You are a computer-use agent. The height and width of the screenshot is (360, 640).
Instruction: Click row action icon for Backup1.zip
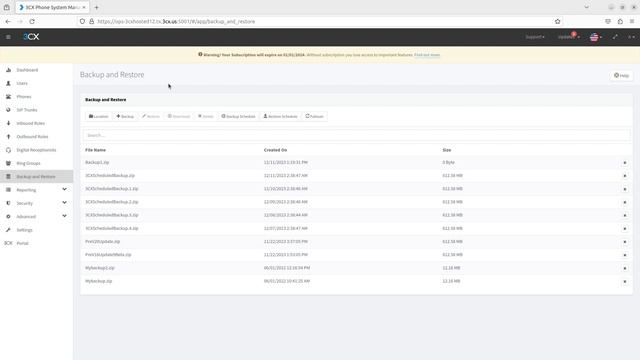(624, 163)
